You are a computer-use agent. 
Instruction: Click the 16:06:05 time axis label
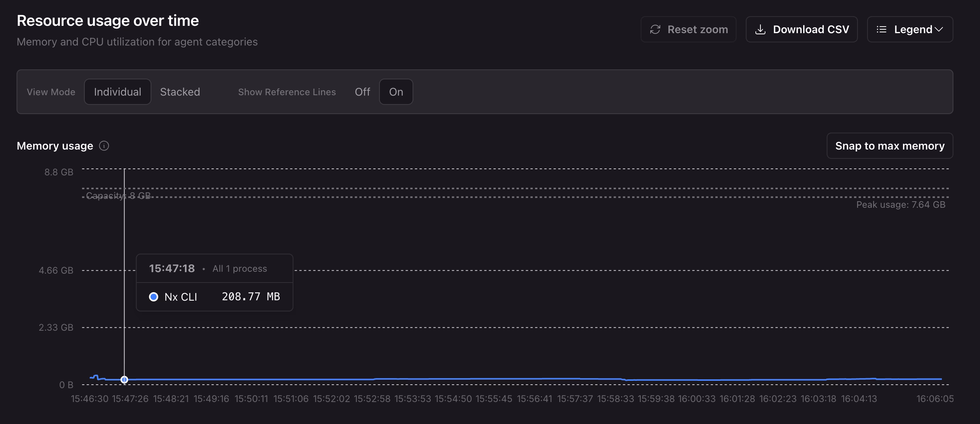pos(935,399)
